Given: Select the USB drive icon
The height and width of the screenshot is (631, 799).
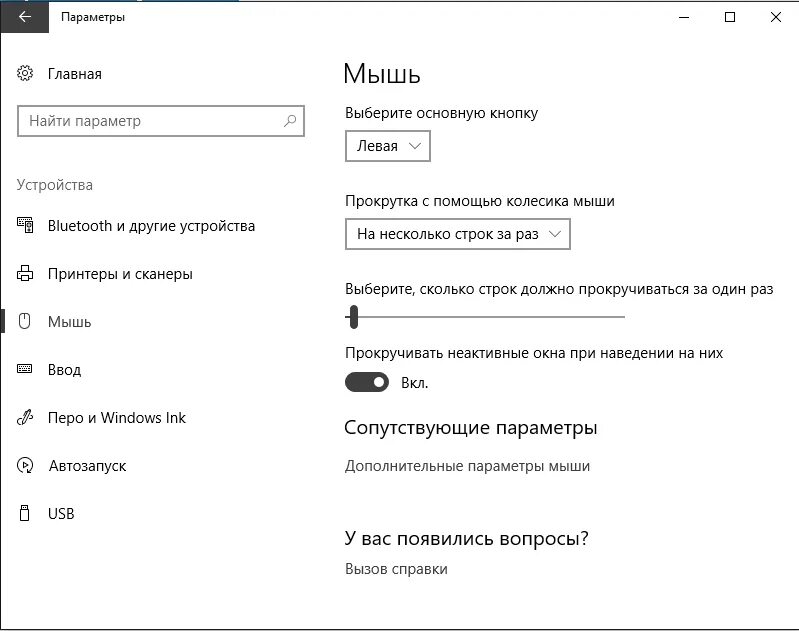Looking at the screenshot, I should click(x=24, y=513).
